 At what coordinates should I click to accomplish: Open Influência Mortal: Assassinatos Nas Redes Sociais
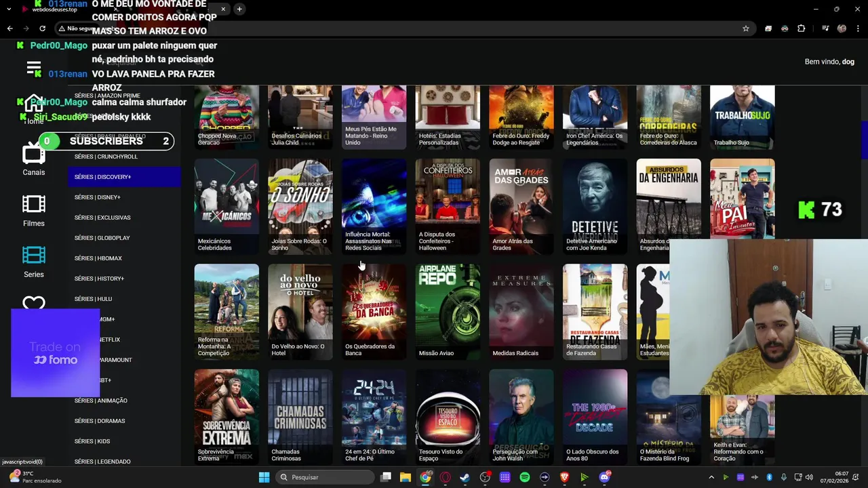tap(374, 207)
